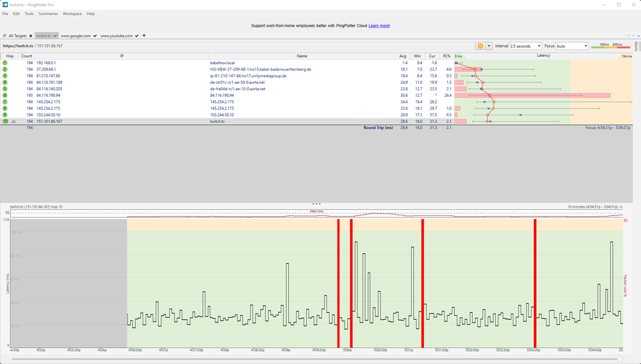This screenshot has width=641, height=364.
Task: Click hostname de-fra04d-rc1-ae-10-0.aorta.net
Action: (x=237, y=89)
